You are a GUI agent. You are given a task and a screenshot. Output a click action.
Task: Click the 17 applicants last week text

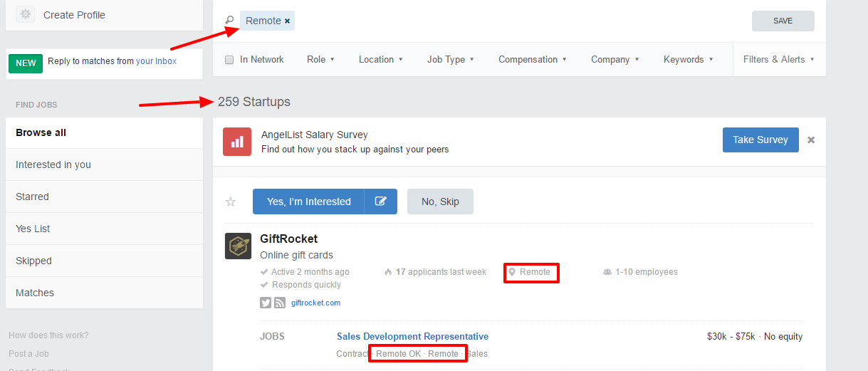tap(441, 272)
